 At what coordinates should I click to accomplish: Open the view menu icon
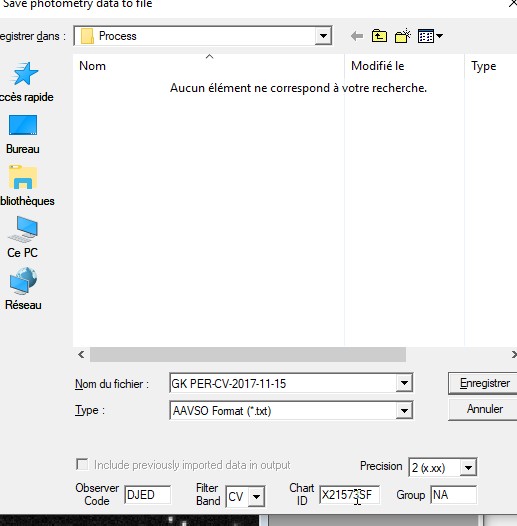(x=430, y=36)
